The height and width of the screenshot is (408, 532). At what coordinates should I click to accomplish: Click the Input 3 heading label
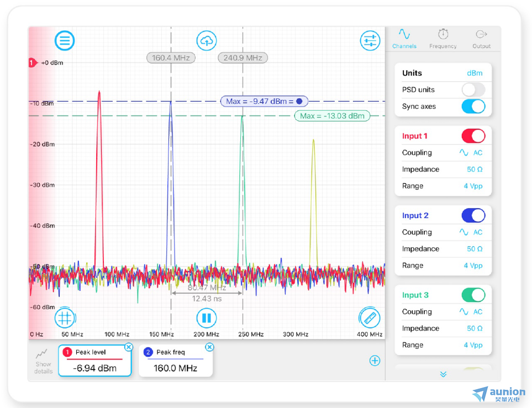tap(415, 295)
